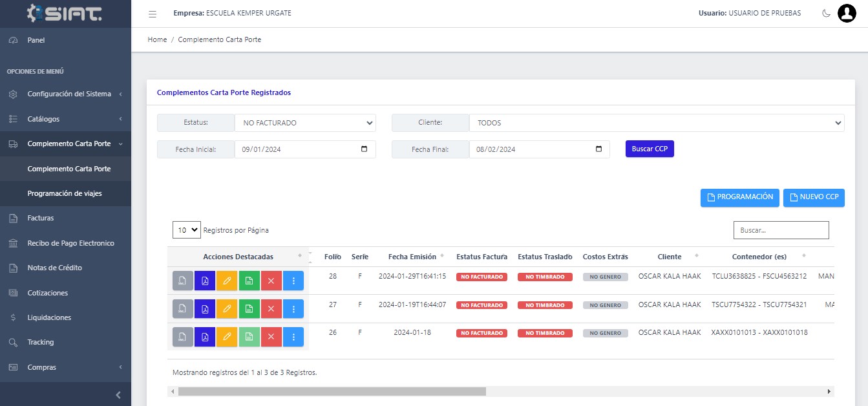868x406 pixels.
Task: Click the Buscar CCP button
Action: click(650, 149)
